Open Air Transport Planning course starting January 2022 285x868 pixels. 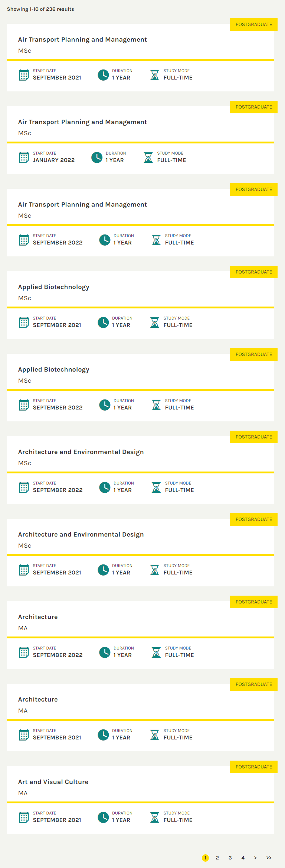(x=82, y=122)
